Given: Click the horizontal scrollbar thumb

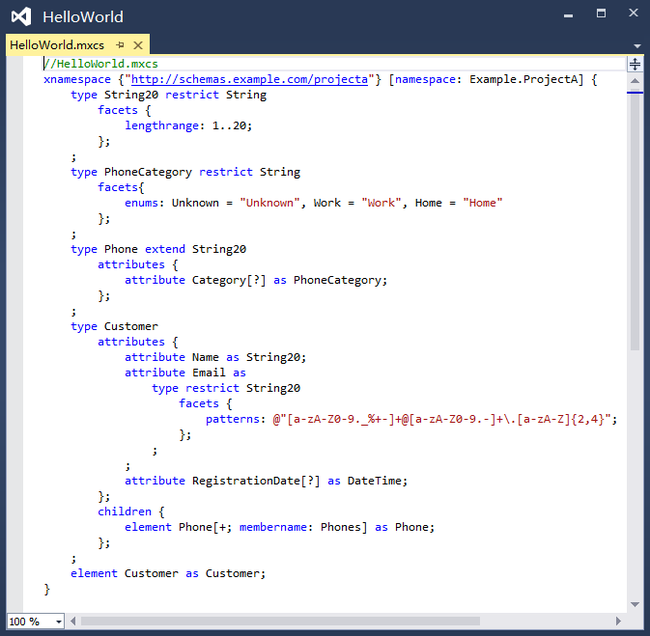Looking at the screenshot, I should point(280,621).
